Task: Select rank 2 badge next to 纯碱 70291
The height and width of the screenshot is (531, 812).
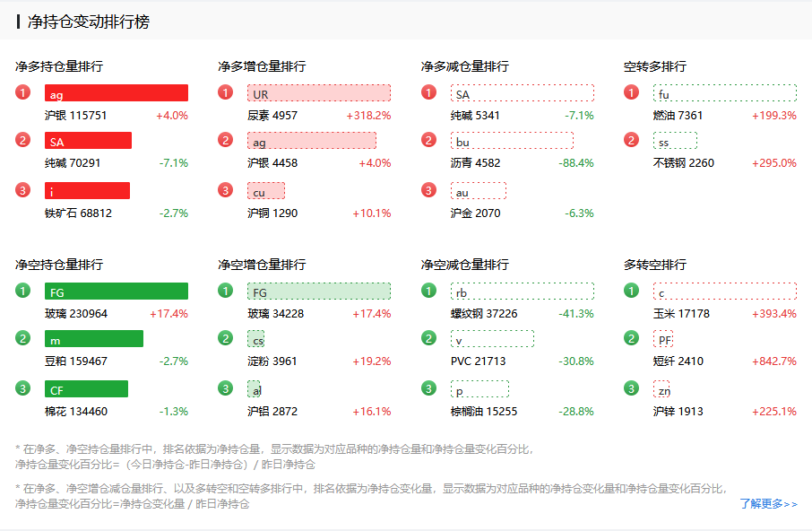Action: point(23,140)
